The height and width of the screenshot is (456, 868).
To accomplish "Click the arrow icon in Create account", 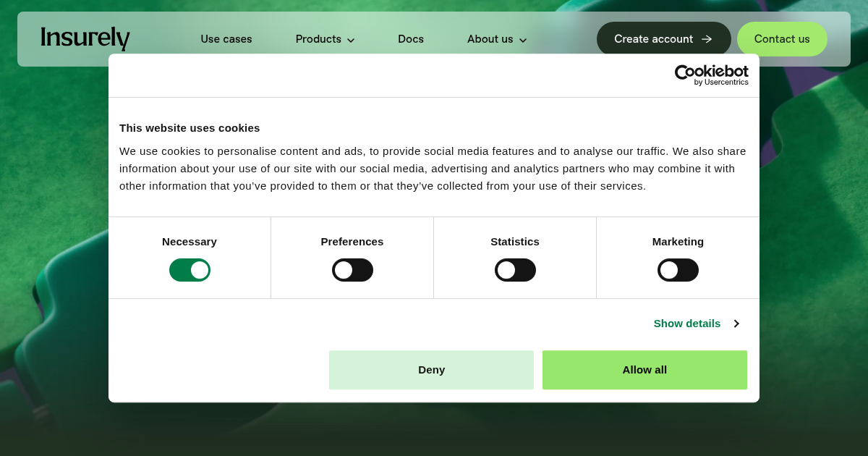I will click(x=707, y=39).
